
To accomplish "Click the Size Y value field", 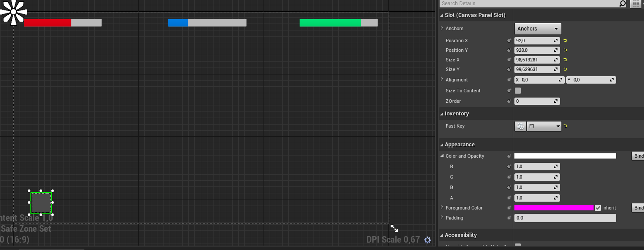I will pos(537,69).
